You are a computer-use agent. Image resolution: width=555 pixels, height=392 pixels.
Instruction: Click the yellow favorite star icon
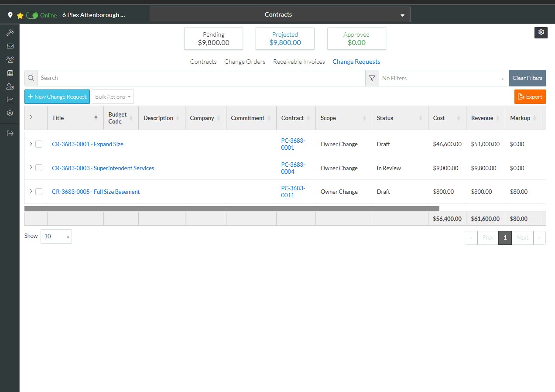point(20,15)
